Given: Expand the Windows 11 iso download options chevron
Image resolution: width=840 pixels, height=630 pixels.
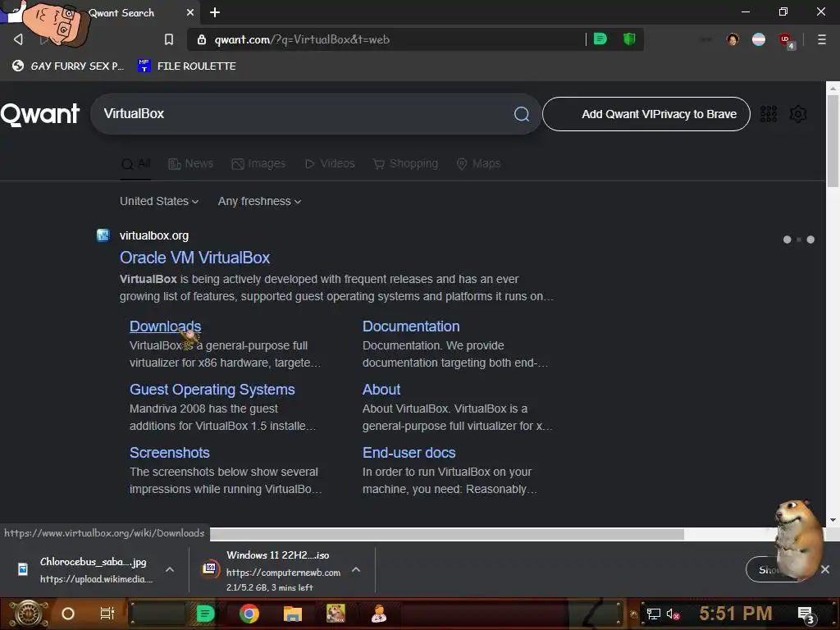Looking at the screenshot, I should tap(356, 569).
